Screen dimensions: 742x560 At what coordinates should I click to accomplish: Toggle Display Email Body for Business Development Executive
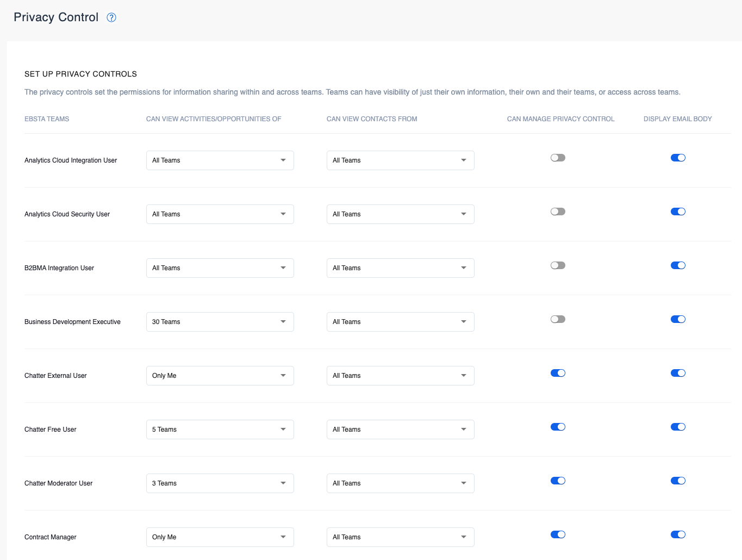click(678, 319)
